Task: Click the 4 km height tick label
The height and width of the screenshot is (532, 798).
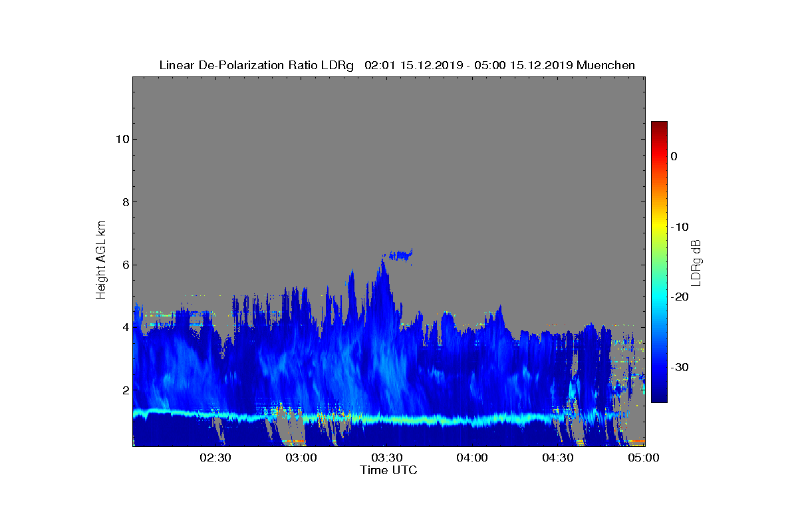Action: (125, 327)
